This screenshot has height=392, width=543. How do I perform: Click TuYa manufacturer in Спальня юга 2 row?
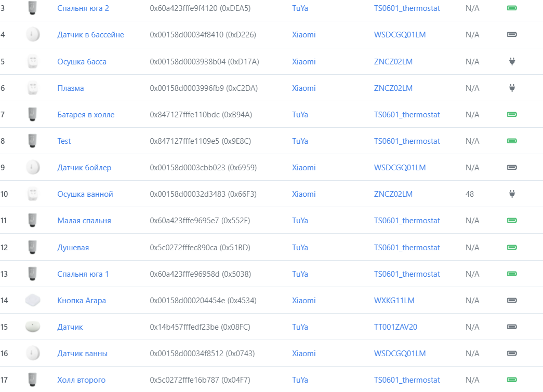[x=300, y=8]
